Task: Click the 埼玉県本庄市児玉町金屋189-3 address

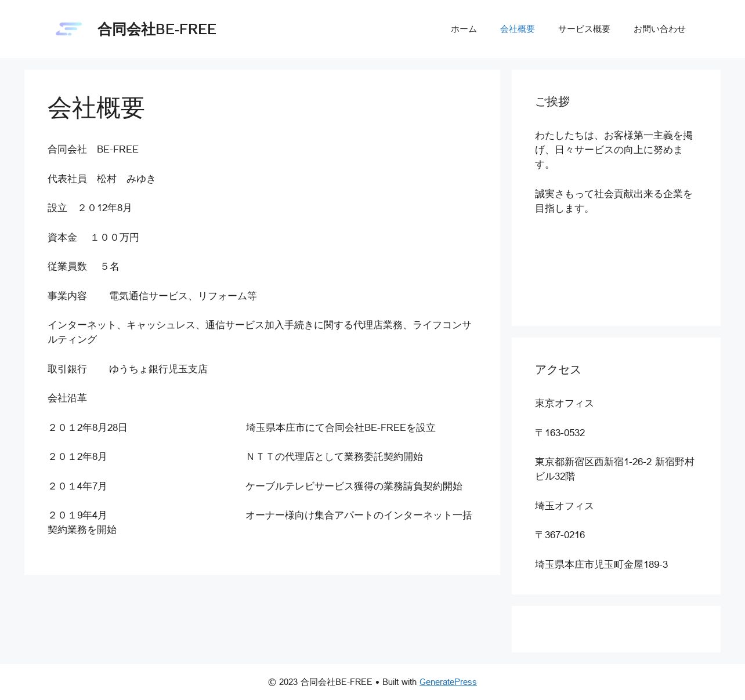Action: click(601, 564)
